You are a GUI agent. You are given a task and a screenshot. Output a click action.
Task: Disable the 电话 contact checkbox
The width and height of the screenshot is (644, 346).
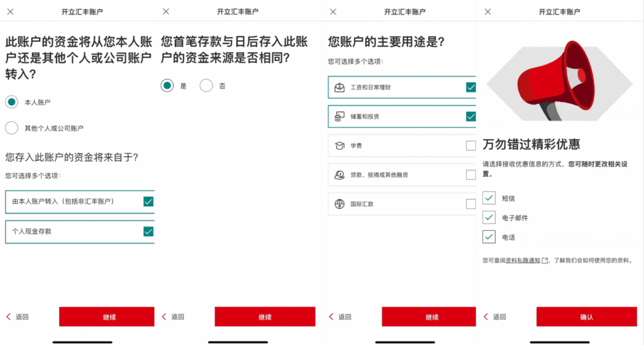[x=489, y=237]
